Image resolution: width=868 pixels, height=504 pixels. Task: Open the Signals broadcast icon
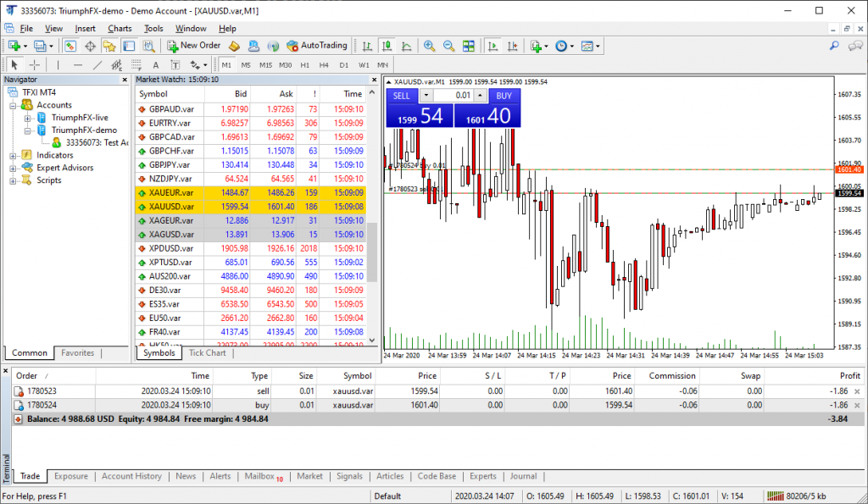[x=273, y=46]
